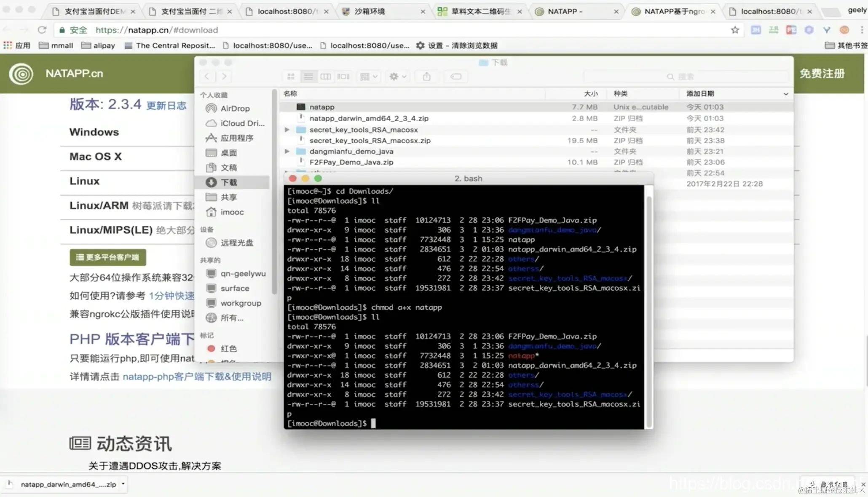Click the Finder share icon

pos(426,77)
